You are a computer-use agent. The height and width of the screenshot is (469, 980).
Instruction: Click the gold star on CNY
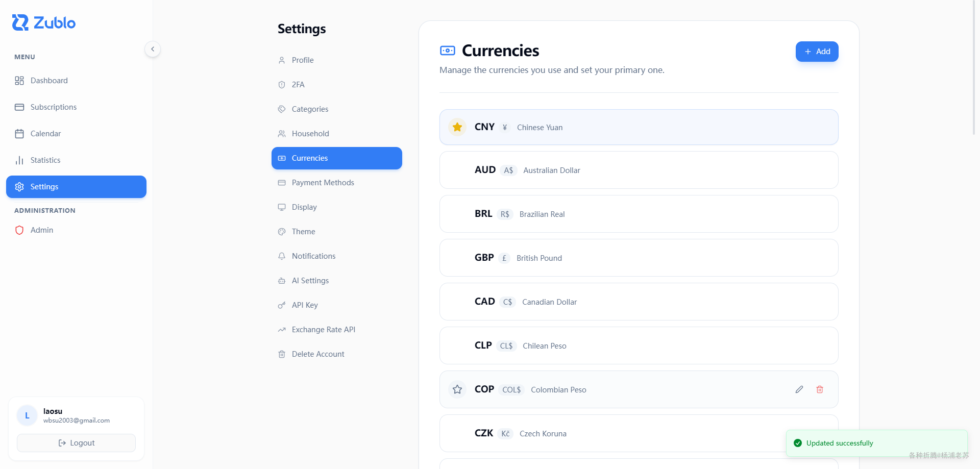(457, 127)
